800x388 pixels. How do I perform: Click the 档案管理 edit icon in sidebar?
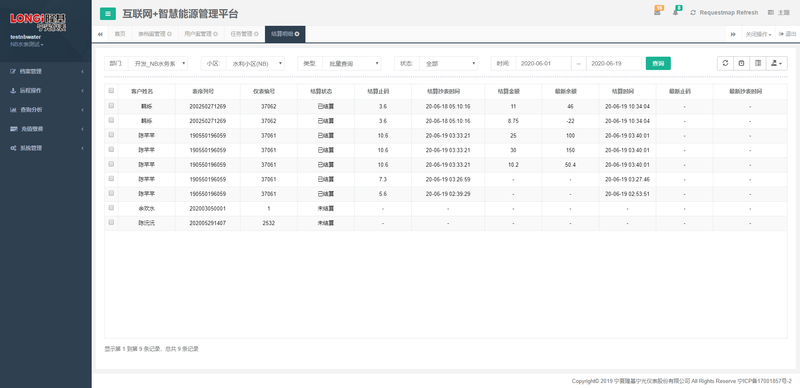(x=13, y=71)
